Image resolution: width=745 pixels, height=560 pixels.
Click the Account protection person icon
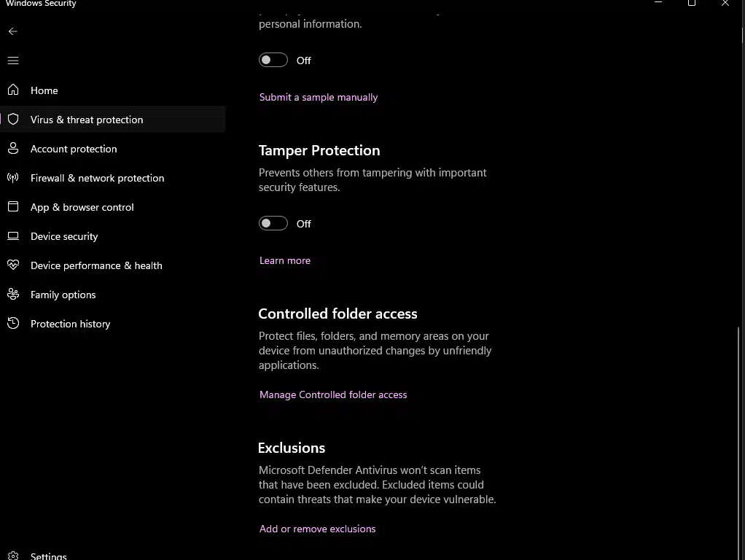coord(13,148)
